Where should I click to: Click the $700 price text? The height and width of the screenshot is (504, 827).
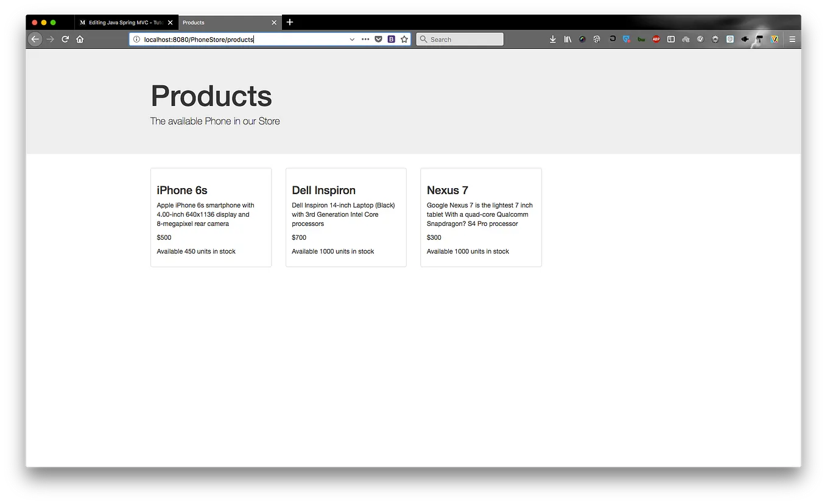pyautogui.click(x=299, y=237)
